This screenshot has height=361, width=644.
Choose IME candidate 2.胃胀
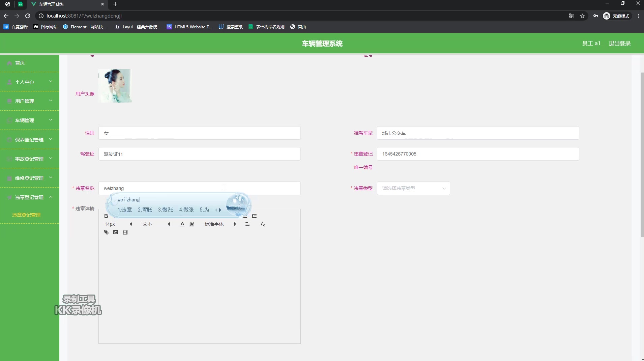(x=145, y=210)
